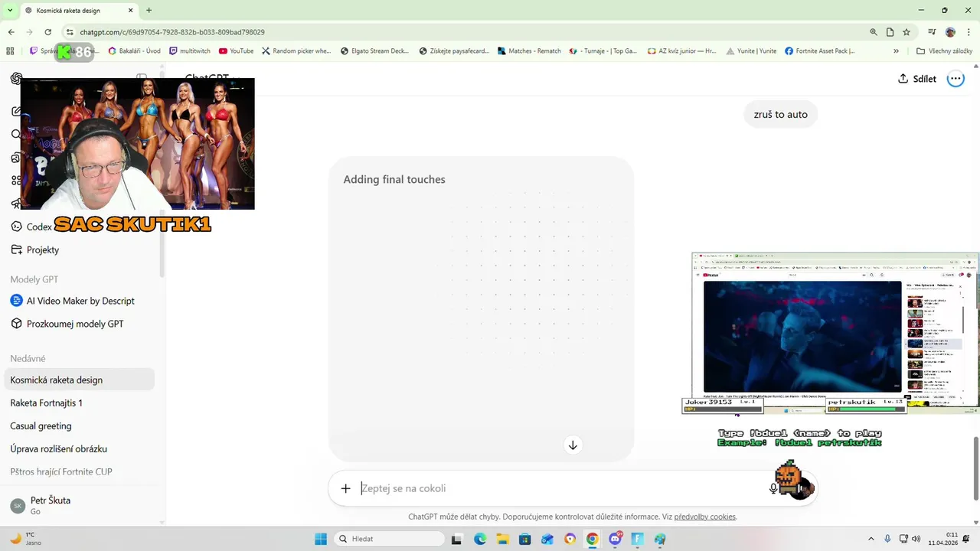980x551 pixels.
Task: Open the Turnaje | Top Ga... bookmark
Action: pyautogui.click(x=603, y=51)
